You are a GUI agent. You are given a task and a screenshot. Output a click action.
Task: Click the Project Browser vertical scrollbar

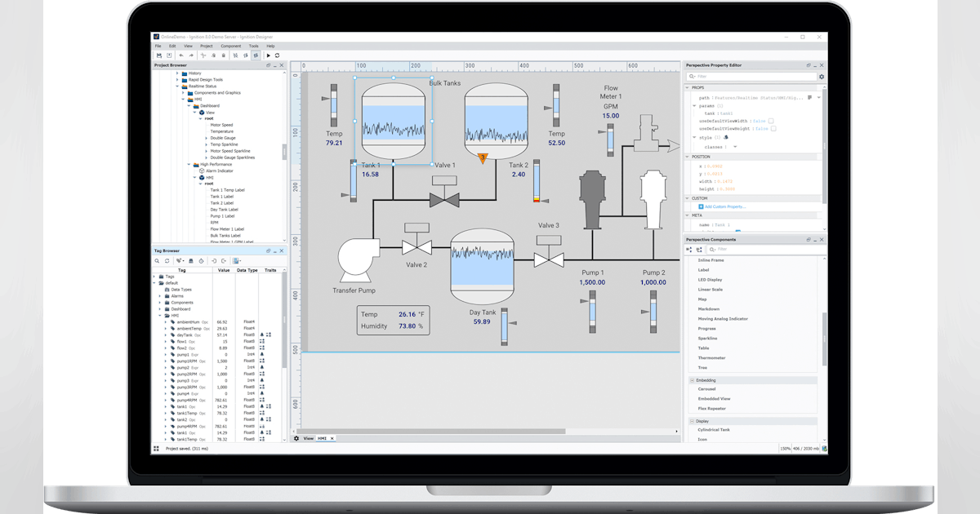285,152
